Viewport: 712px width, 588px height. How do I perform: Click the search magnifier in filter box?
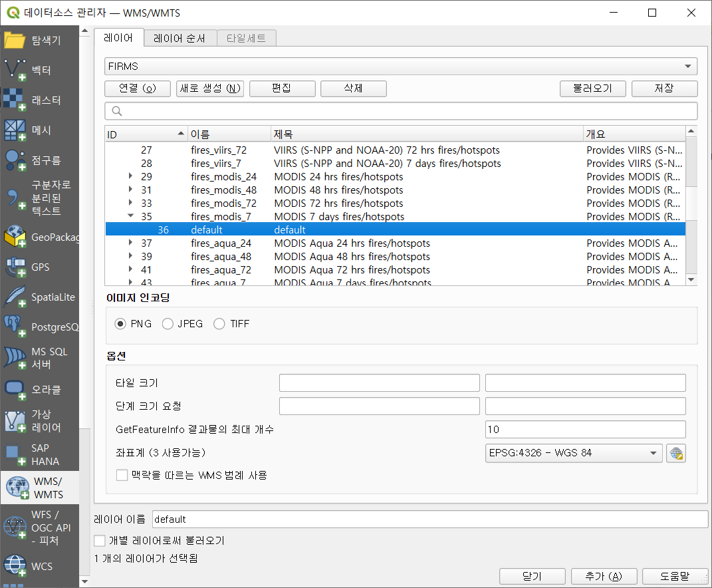click(x=117, y=111)
